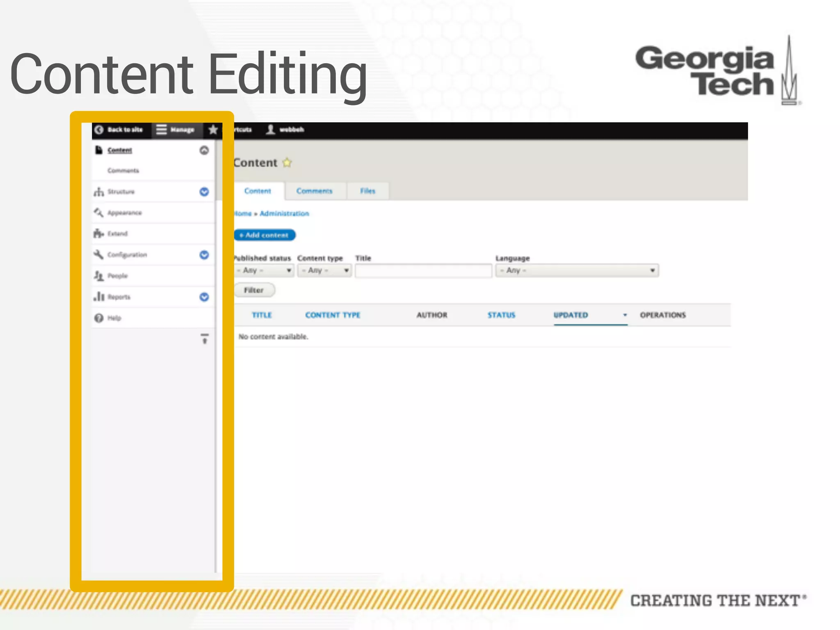The width and height of the screenshot is (840, 630).
Task: Open Extend in sidebar menu
Action: coord(118,234)
